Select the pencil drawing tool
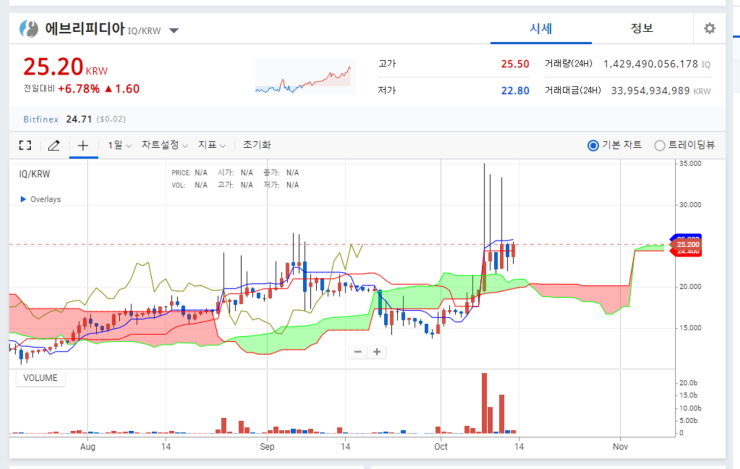 (54, 145)
